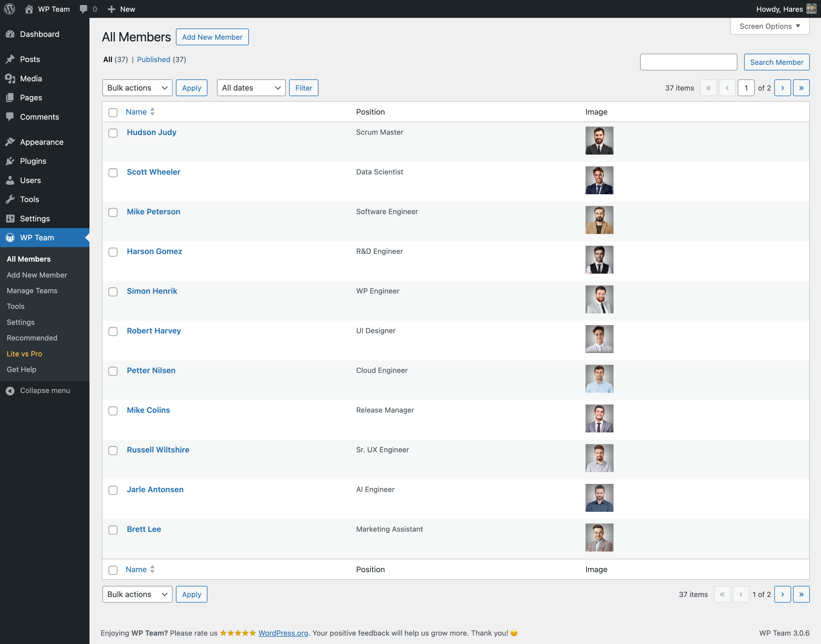Click the WordPress logo icon
This screenshot has height=644, width=821.
pyautogui.click(x=10, y=9)
